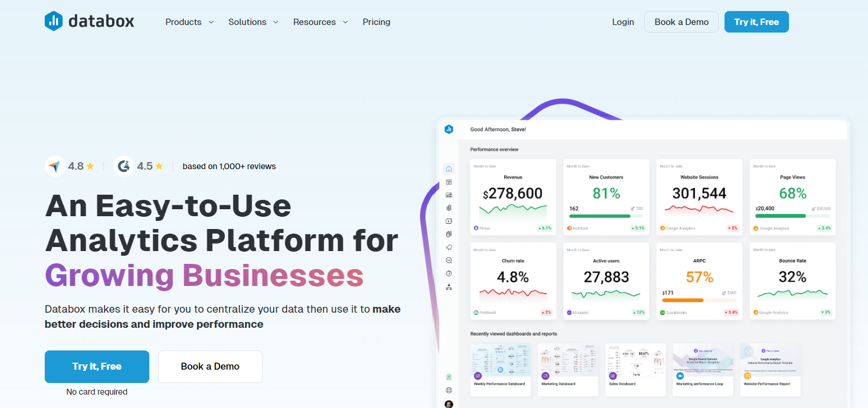868x408 pixels.
Task: Click the New Customers green progress bar
Action: 606,216
